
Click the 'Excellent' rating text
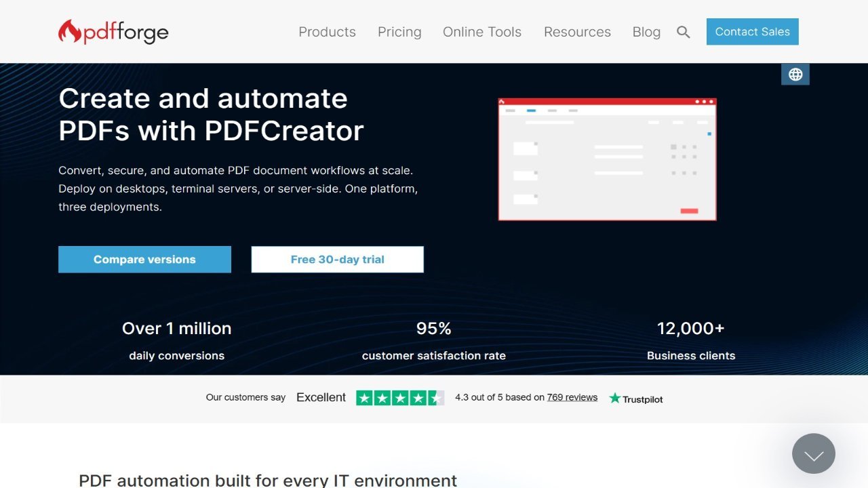(321, 398)
